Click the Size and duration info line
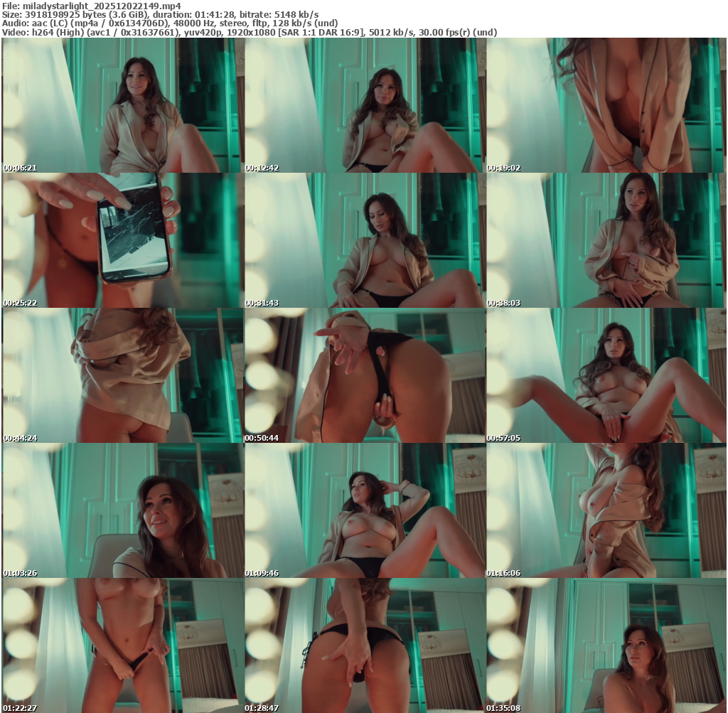 [161, 15]
